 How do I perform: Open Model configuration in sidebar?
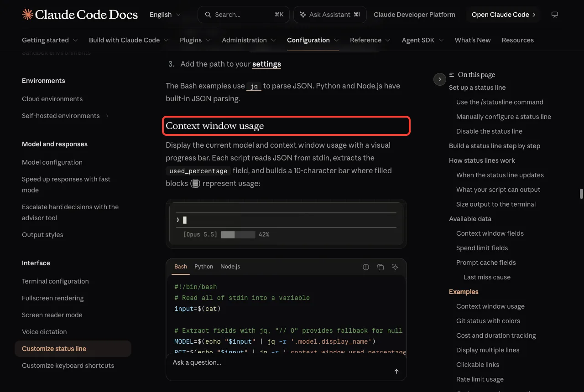pyautogui.click(x=52, y=162)
